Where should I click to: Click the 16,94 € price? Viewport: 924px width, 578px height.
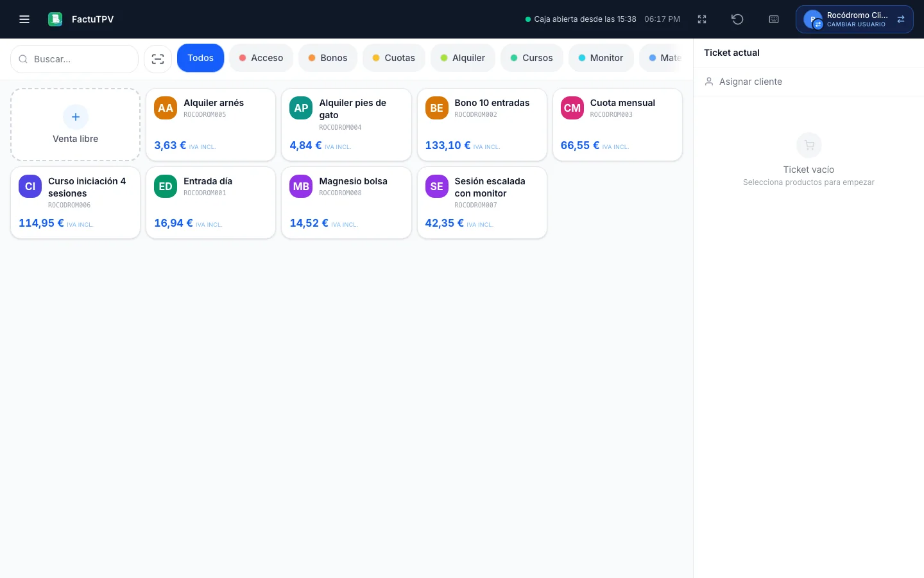point(173,223)
